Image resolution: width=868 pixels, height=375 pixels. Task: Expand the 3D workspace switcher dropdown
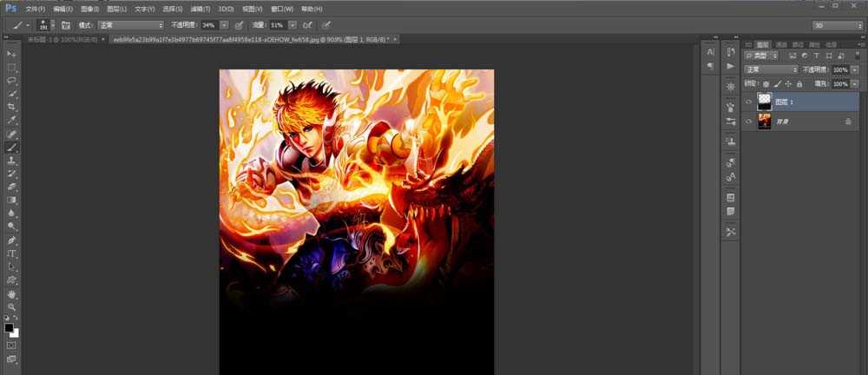coord(836,25)
